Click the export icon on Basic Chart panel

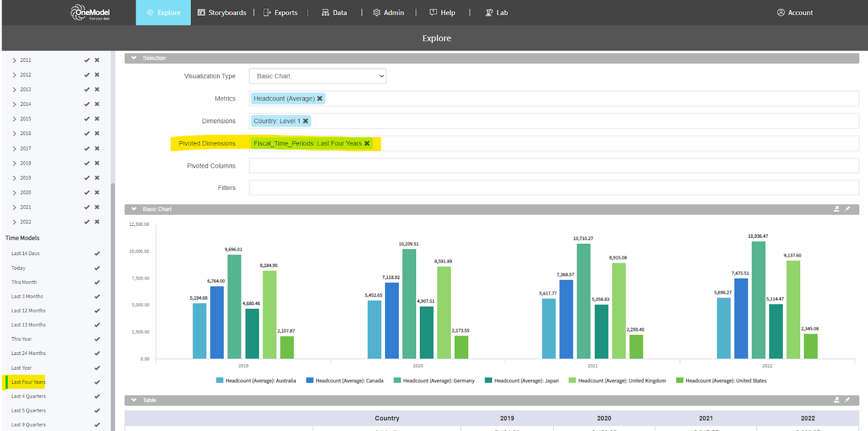(x=837, y=209)
